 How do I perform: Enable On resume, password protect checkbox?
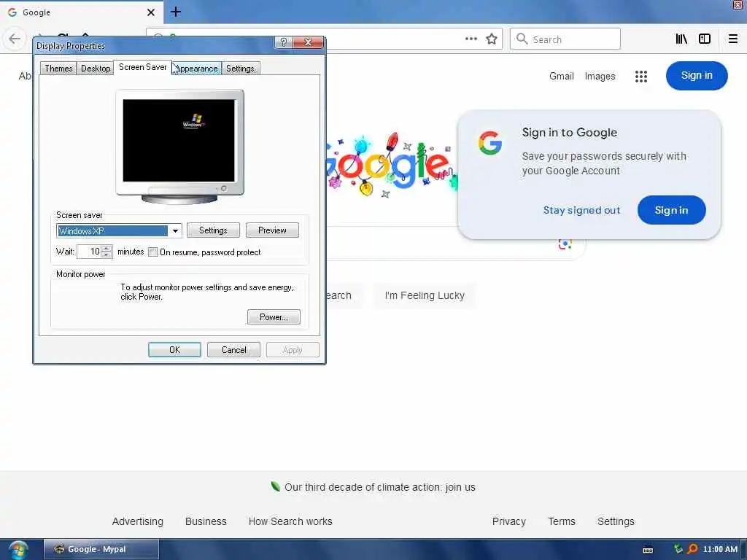click(x=153, y=252)
